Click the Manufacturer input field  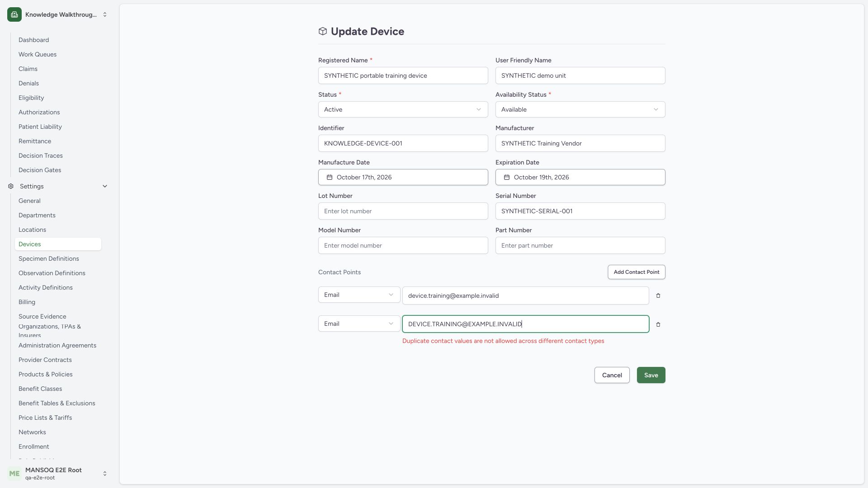[580, 143]
